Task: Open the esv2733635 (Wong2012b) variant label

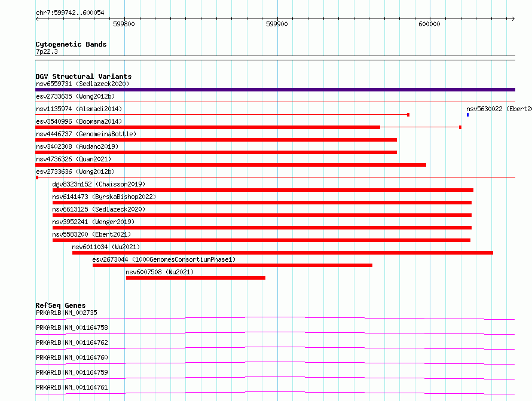Action: point(75,96)
